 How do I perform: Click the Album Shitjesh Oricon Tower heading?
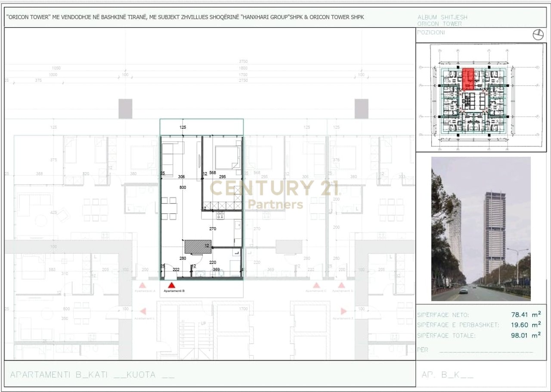point(442,20)
